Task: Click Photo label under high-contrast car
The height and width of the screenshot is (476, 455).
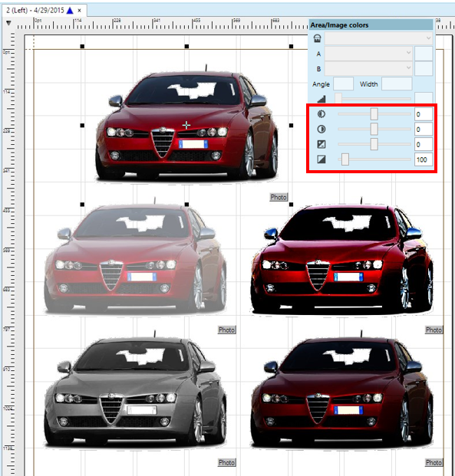Action: coord(434,330)
